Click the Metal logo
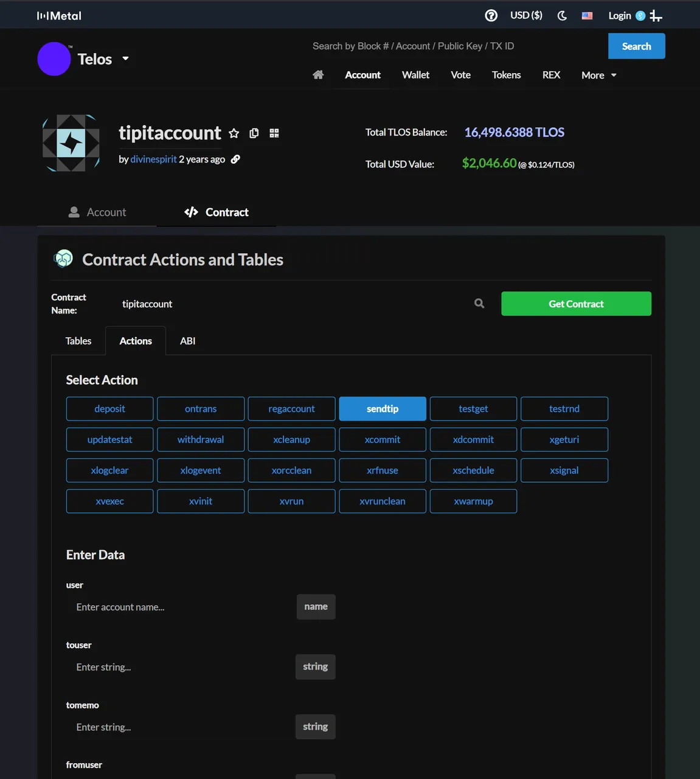This screenshot has height=779, width=700. tap(59, 16)
